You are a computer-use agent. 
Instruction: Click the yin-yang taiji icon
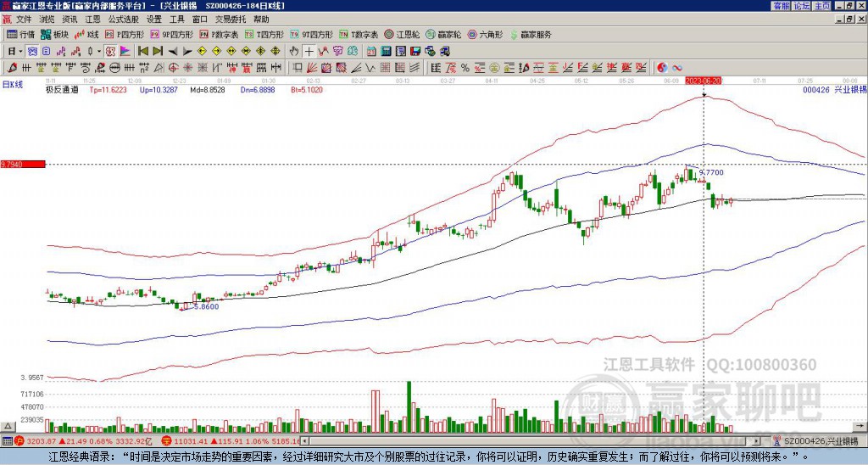[662, 68]
